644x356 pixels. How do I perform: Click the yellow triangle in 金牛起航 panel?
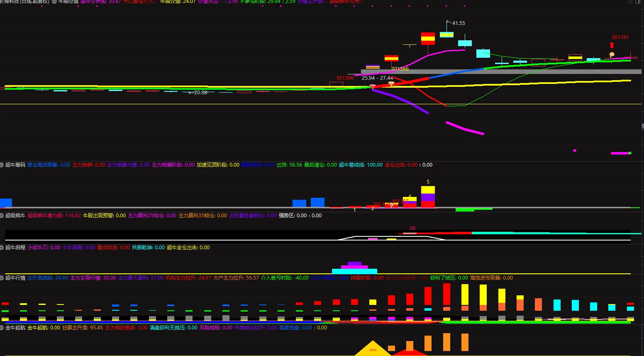point(373,349)
